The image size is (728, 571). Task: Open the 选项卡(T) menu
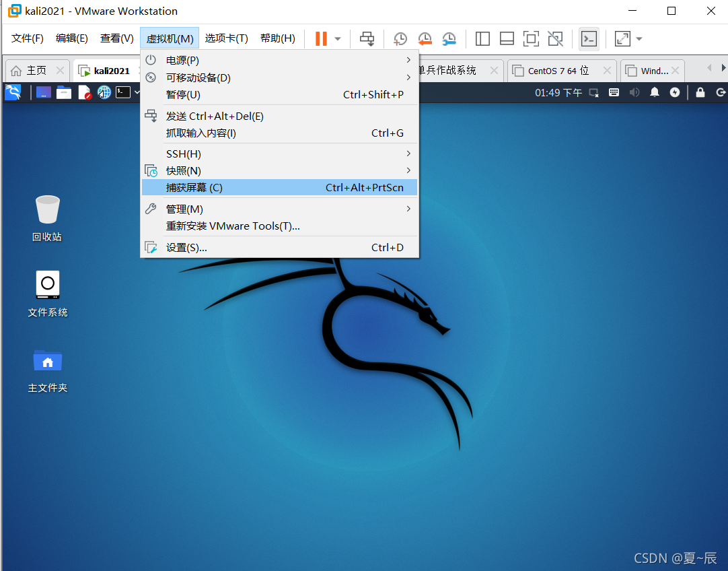coord(227,38)
